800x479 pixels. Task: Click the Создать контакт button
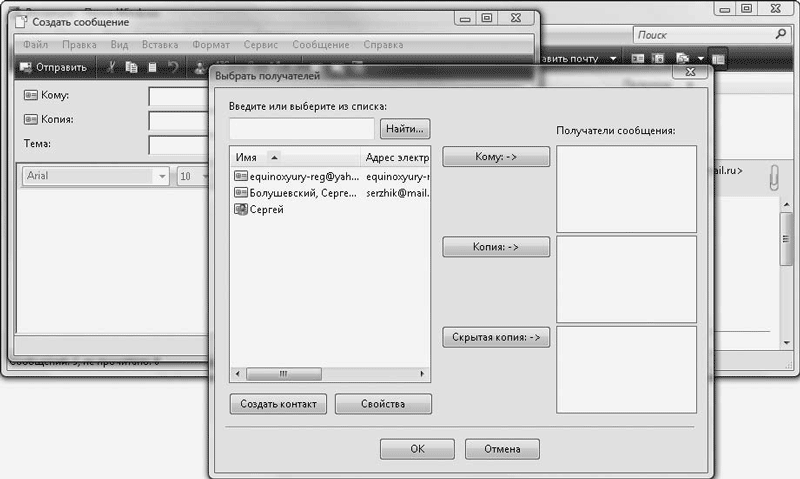pyautogui.click(x=278, y=404)
